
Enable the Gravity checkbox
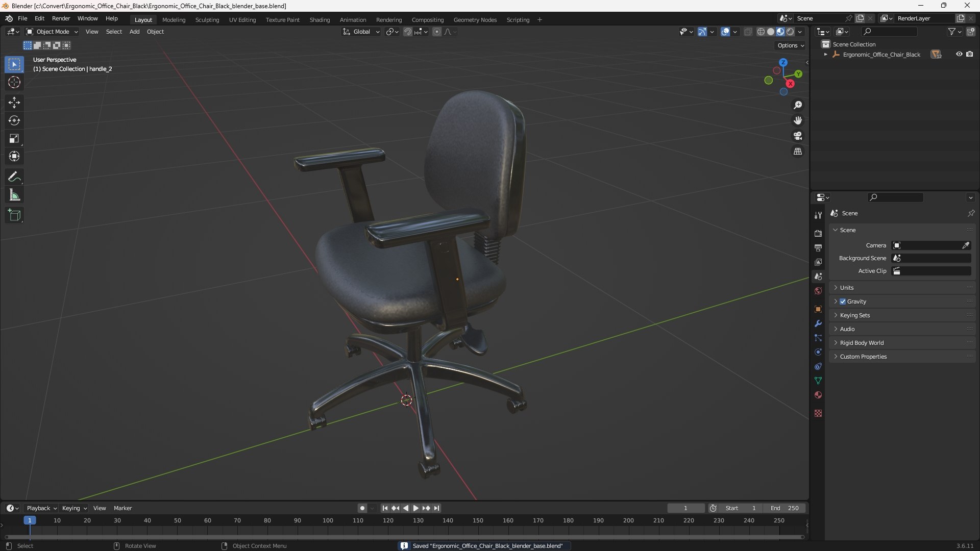click(843, 302)
